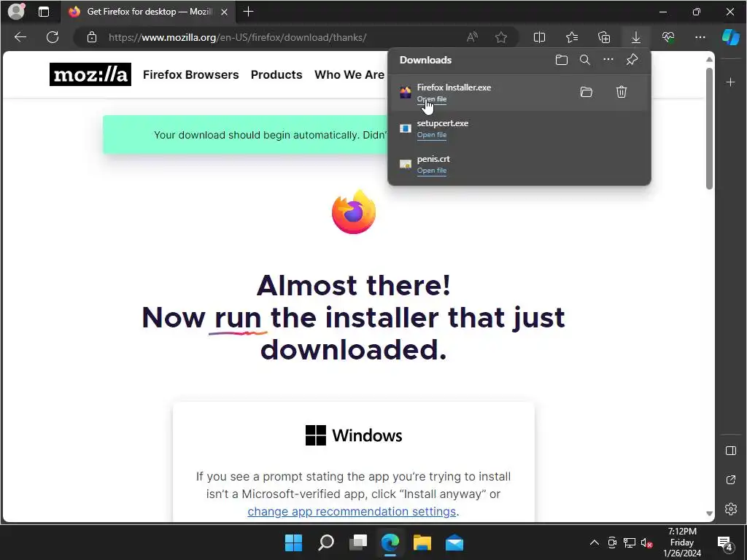Open downloads folder icon in Downloads header

point(562,60)
